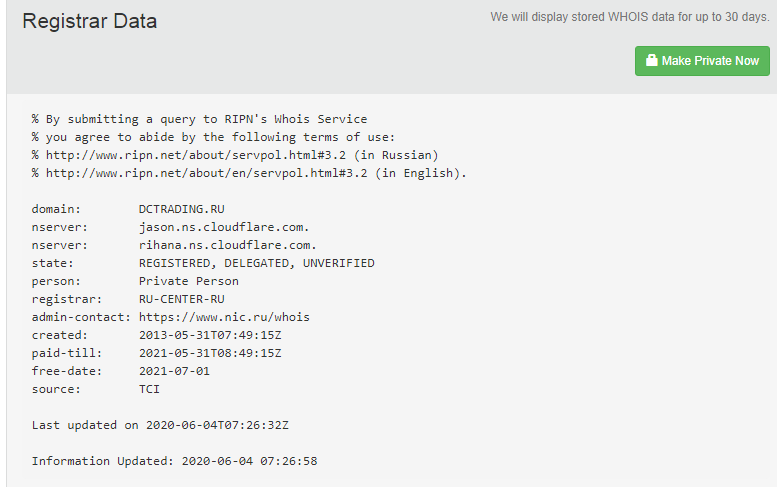
Task: Click the REGISTERED, DELEGATED, UNVERIFIED state value
Action: pyautogui.click(x=257, y=263)
